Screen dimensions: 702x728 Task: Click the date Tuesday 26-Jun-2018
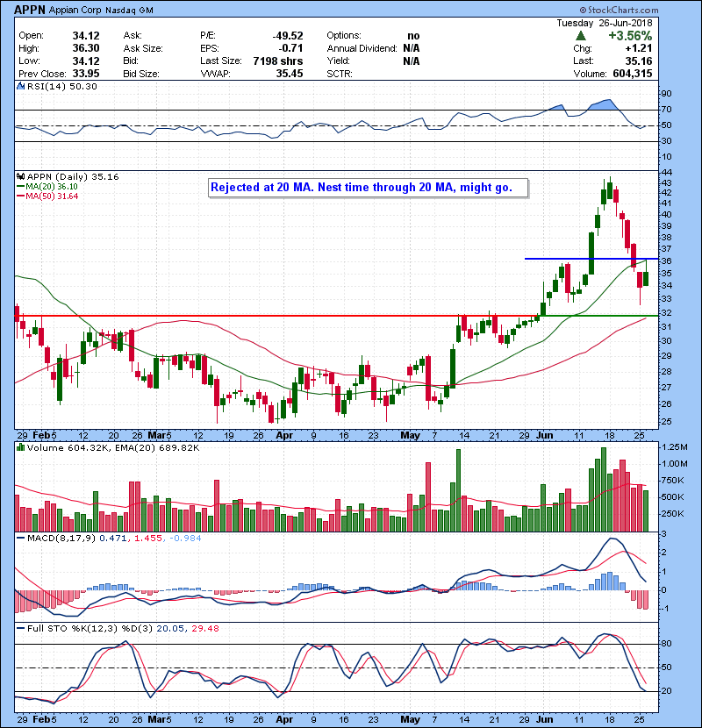604,23
